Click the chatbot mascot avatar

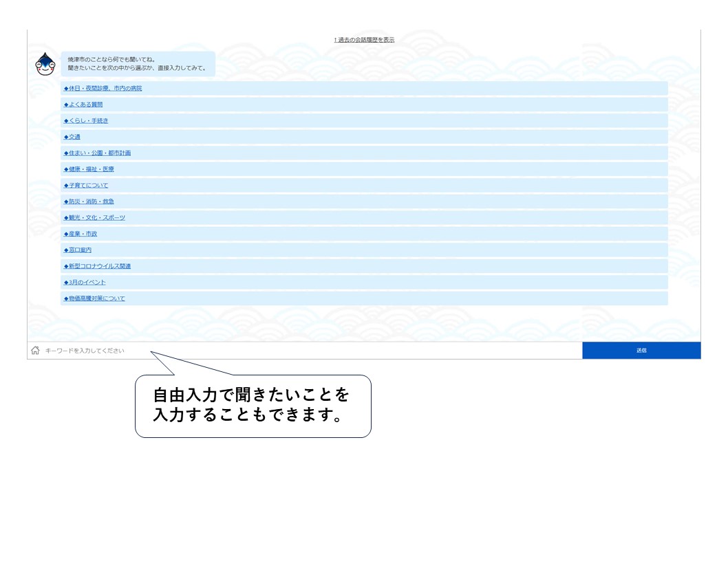pyautogui.click(x=44, y=63)
